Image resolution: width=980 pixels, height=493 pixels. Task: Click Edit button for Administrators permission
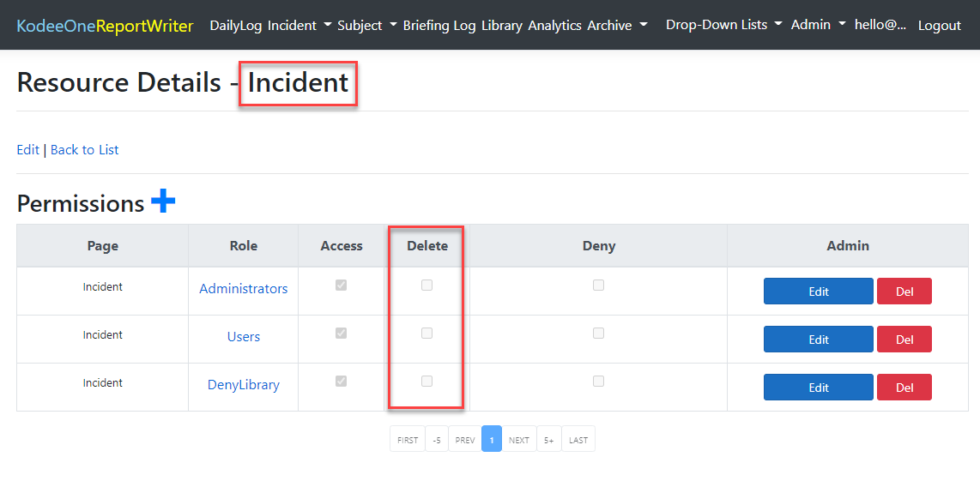coord(818,292)
